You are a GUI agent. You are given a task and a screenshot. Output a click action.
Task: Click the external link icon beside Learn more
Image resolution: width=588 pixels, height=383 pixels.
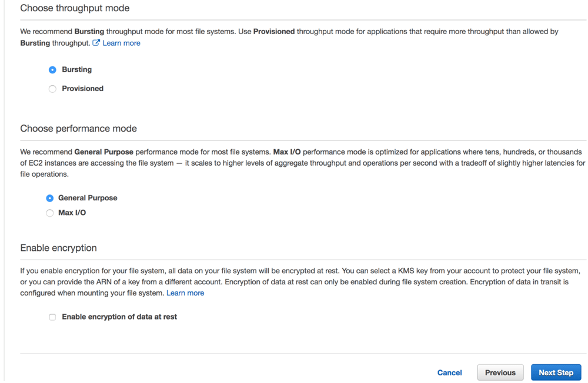(x=96, y=42)
